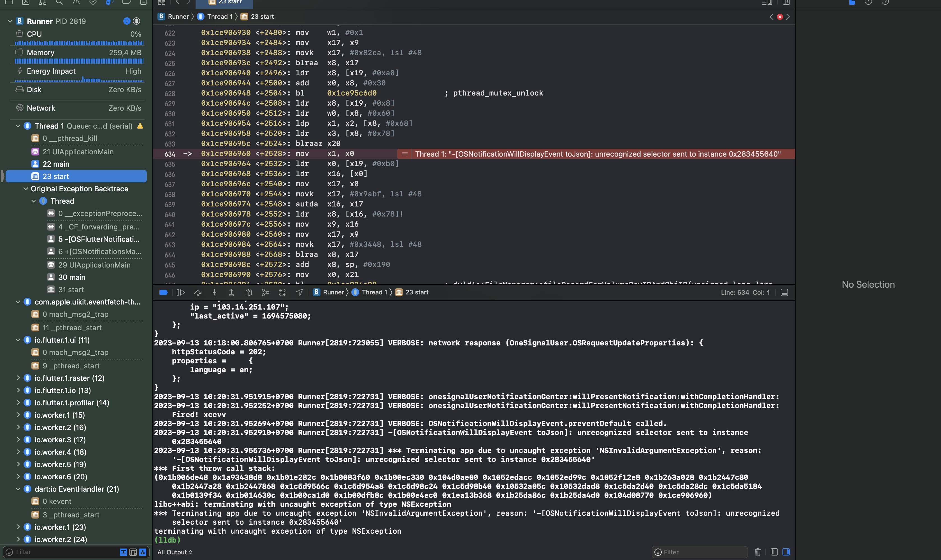Toggle Environment Overrides in the debug bar

click(282, 292)
